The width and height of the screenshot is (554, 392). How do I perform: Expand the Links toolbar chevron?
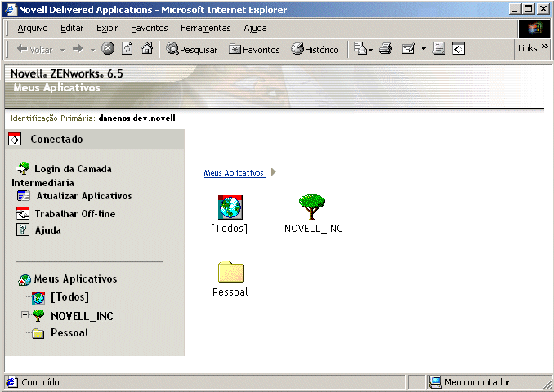545,47
